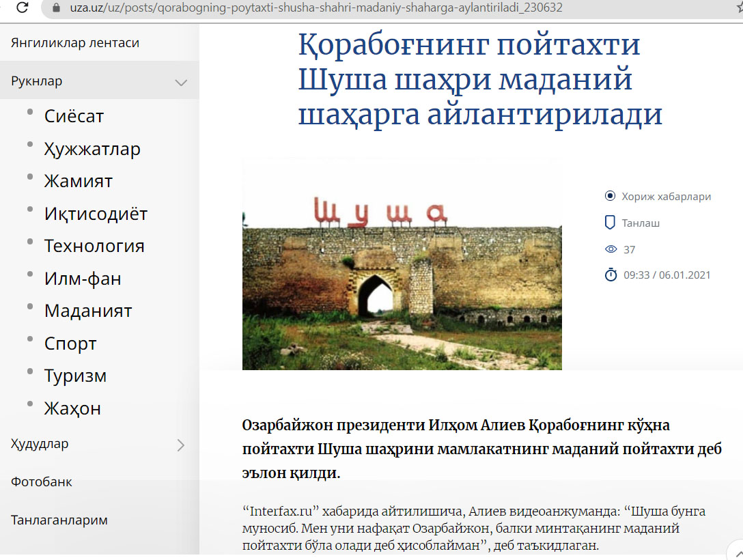
Task: Add article to favorites via Танлаш
Action: pyautogui.click(x=641, y=223)
